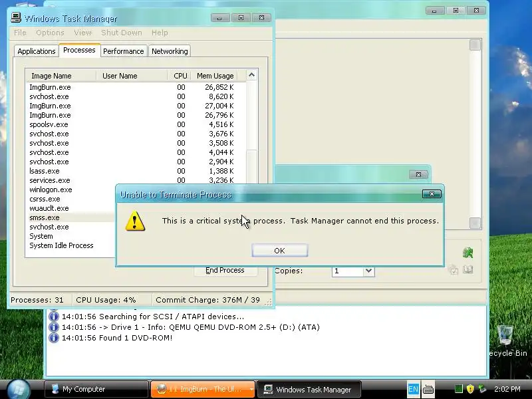Click the Task Manager title bar computer icon
The width and height of the screenshot is (532, 399).
(16, 18)
